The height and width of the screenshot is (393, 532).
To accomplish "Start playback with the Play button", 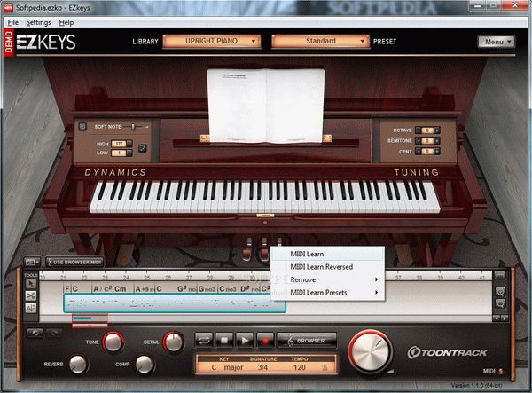I will (245, 341).
